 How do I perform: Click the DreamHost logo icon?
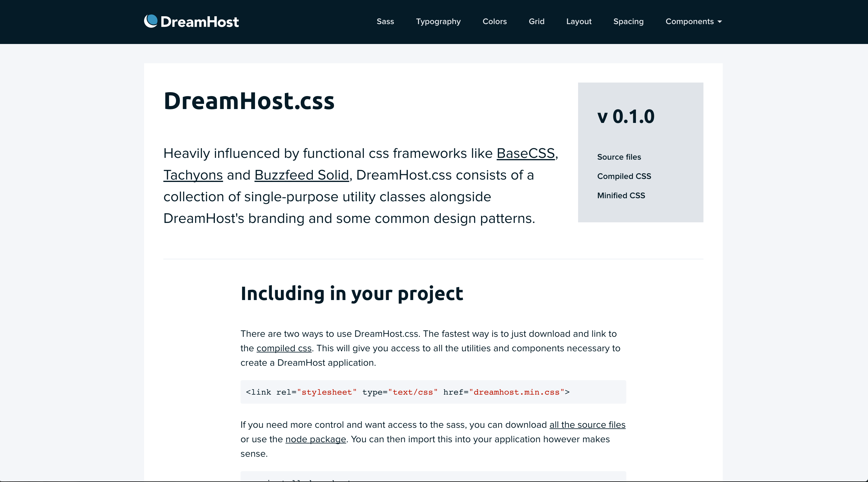[x=151, y=21]
